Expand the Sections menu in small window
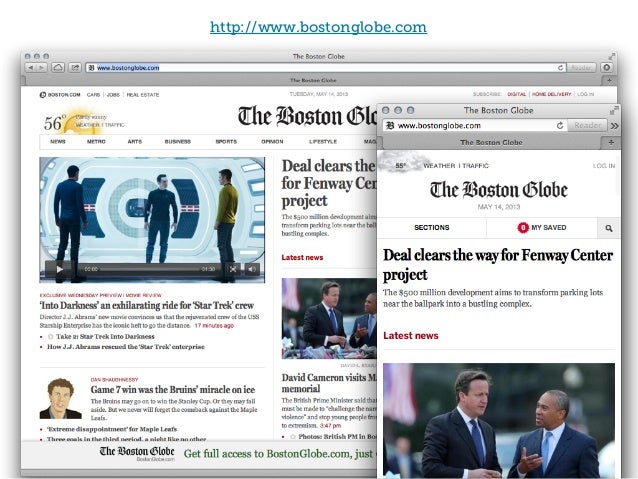The image size is (638, 479). pyautogui.click(x=431, y=227)
